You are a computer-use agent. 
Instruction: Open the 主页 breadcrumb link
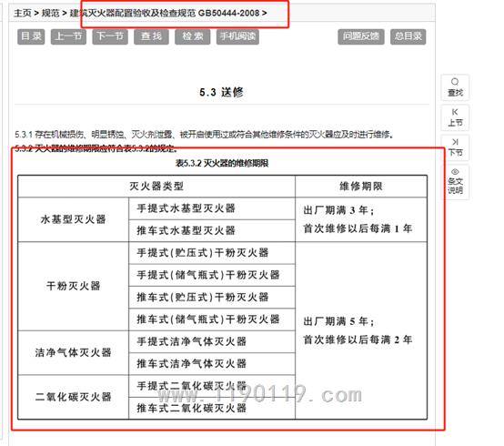23,13
